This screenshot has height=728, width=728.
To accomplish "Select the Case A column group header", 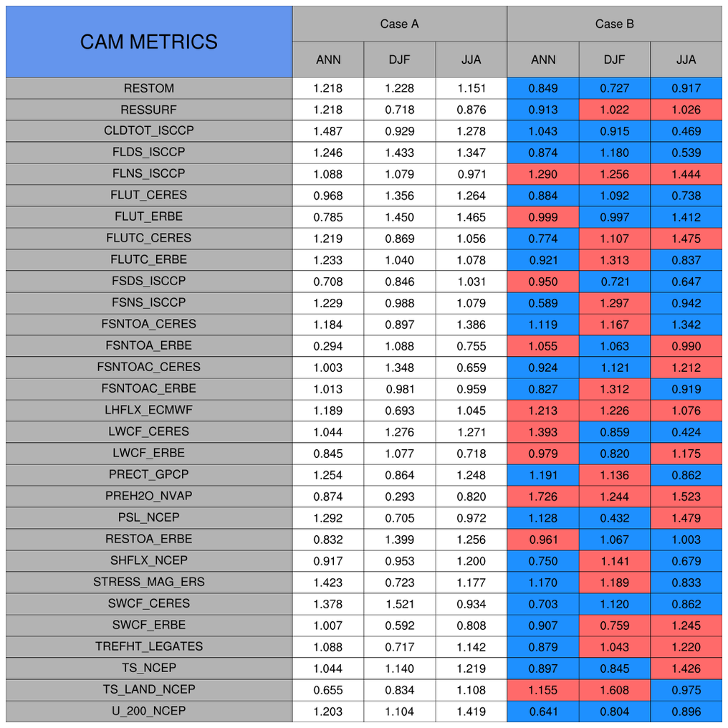I will coord(399,24).
